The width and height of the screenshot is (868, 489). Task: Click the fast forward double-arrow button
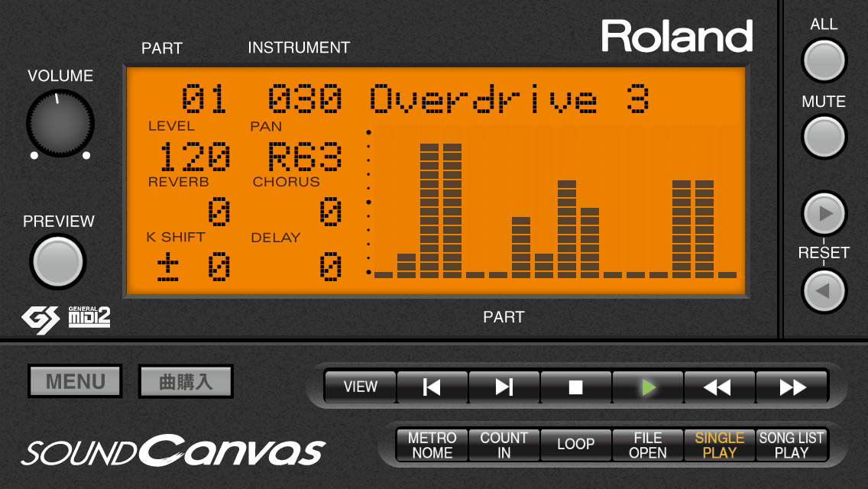point(792,387)
